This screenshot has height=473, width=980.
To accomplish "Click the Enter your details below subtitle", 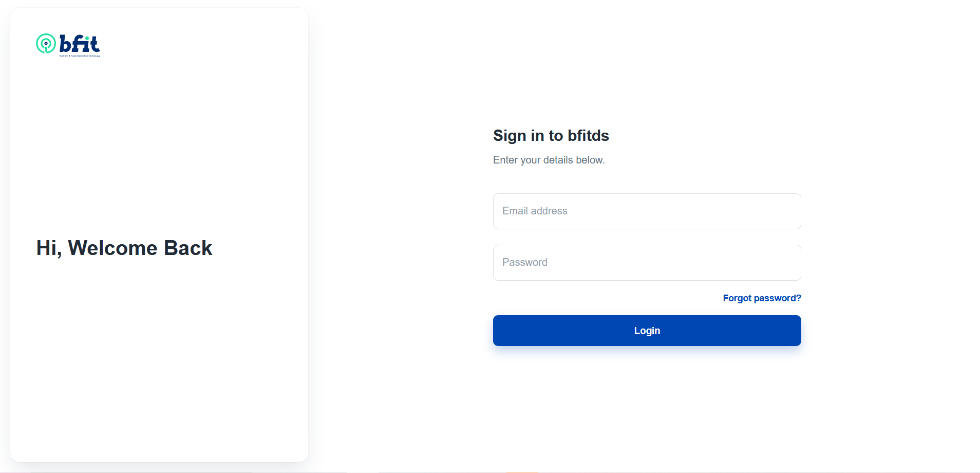I will coord(549,160).
